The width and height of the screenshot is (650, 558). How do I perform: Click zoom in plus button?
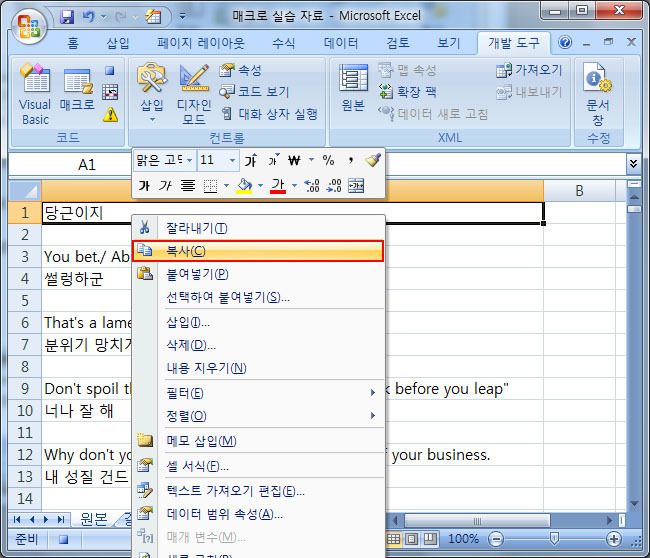[x=614, y=539]
